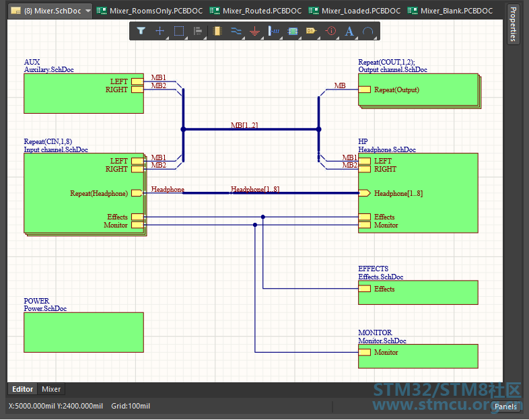Open the Properties side panel
The width and height of the screenshot is (529, 420).
[513, 24]
